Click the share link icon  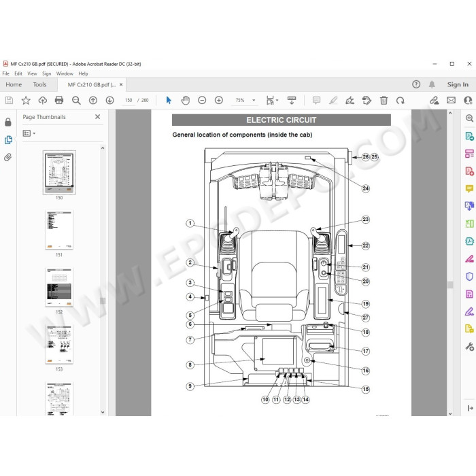click(434, 100)
